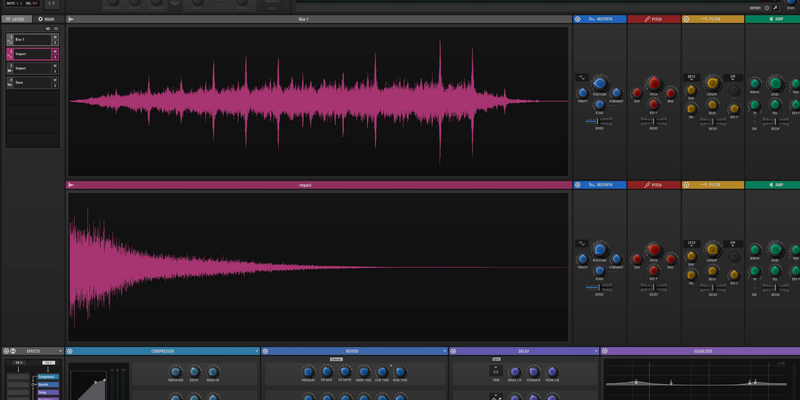Click the top Resynth Position knob
The height and width of the screenshot is (400, 800).
tap(599, 83)
